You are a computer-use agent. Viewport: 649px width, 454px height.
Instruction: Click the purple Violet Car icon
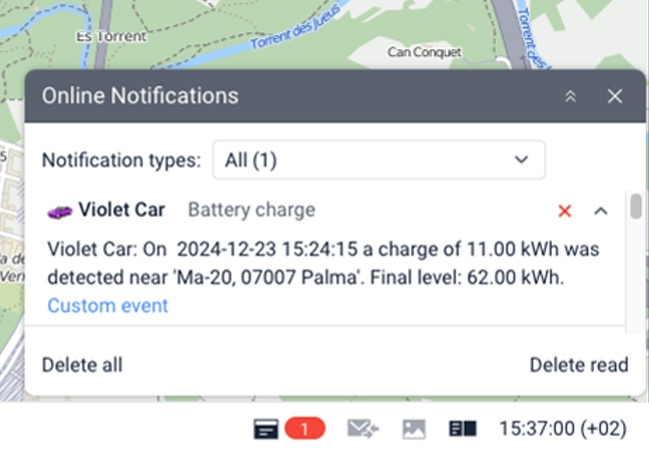tap(60, 210)
